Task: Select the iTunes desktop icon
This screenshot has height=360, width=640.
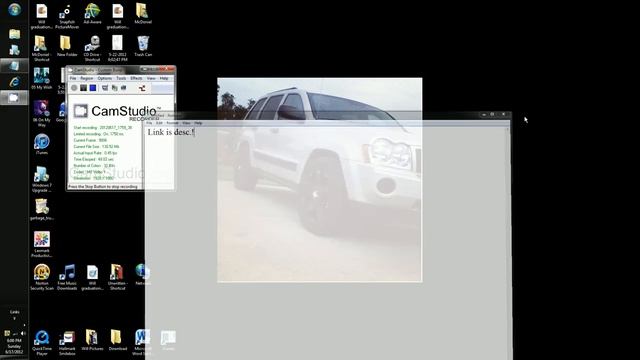Action: coord(41,144)
